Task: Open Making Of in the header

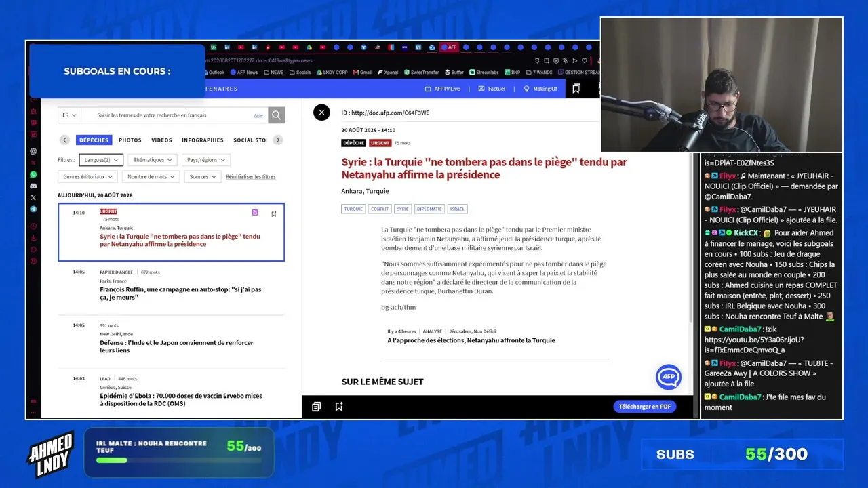Action: tap(540, 89)
